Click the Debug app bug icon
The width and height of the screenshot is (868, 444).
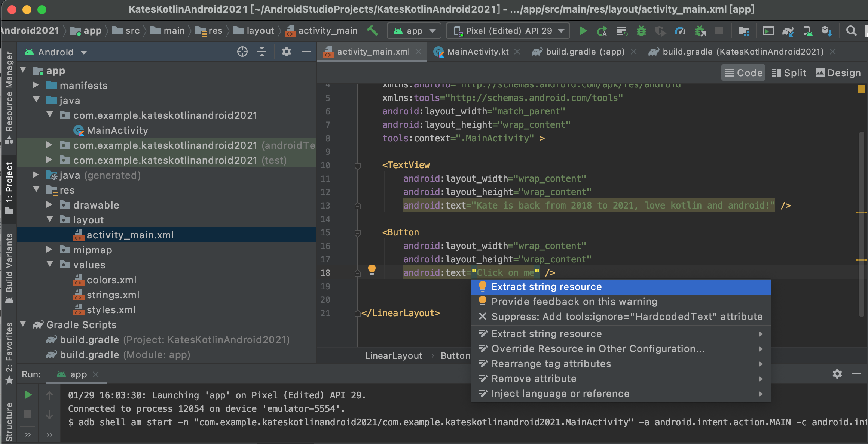(641, 31)
